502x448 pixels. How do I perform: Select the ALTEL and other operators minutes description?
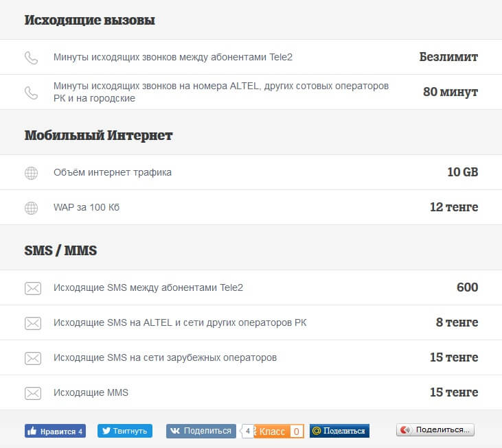[221, 92]
